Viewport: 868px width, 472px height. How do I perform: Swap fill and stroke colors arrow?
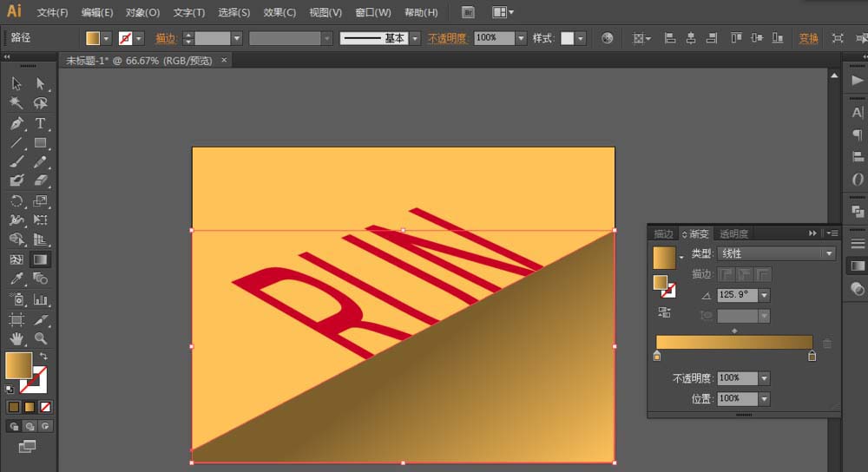coord(43,357)
